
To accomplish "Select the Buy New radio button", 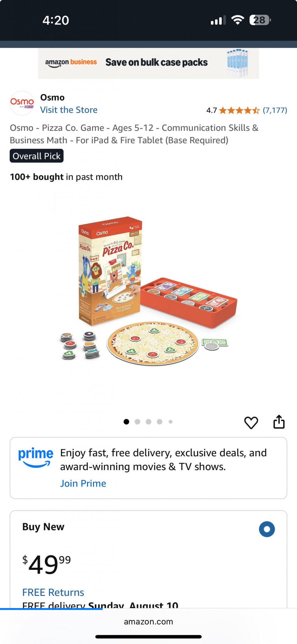I will tap(267, 529).
